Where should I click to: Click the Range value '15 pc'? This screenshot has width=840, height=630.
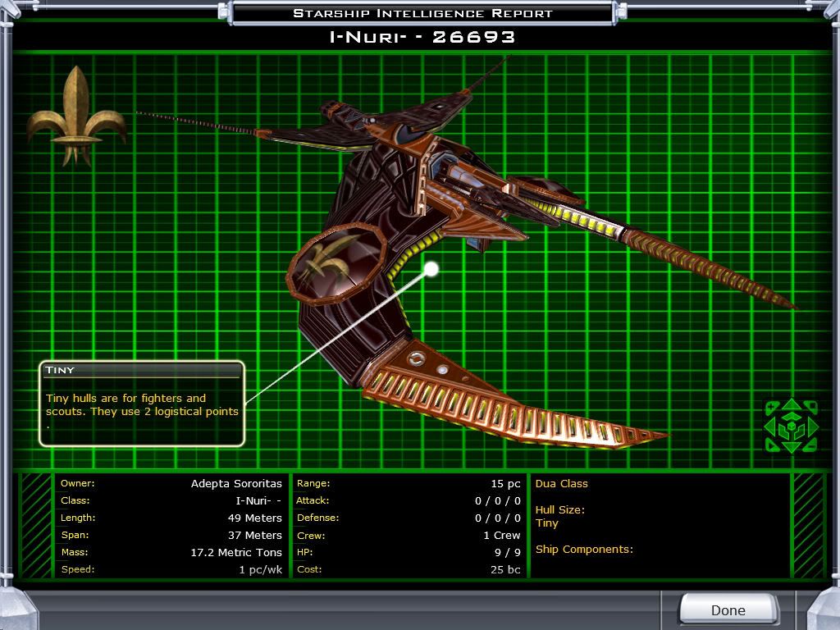[505, 483]
